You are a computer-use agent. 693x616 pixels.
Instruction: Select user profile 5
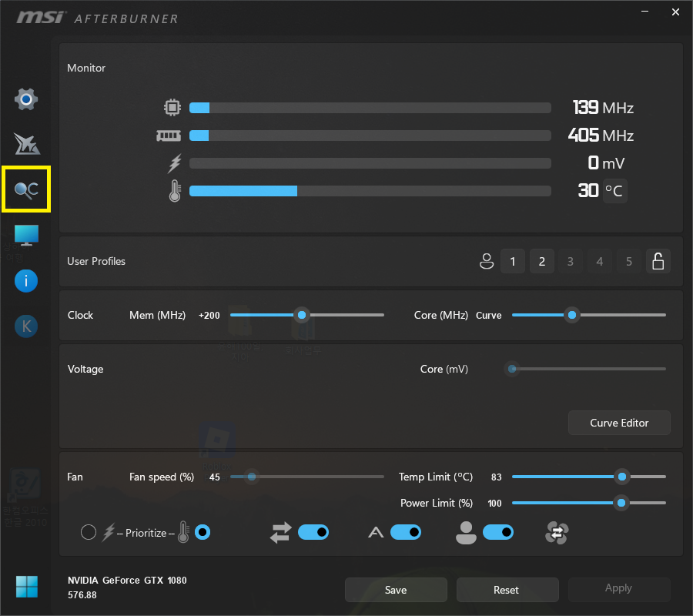pos(629,261)
